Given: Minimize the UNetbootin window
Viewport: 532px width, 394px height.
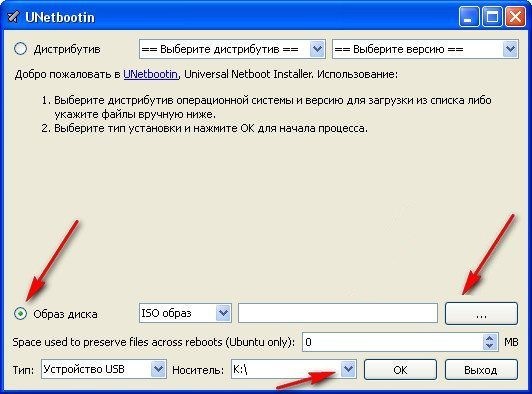Looking at the screenshot, I should click(x=469, y=16).
